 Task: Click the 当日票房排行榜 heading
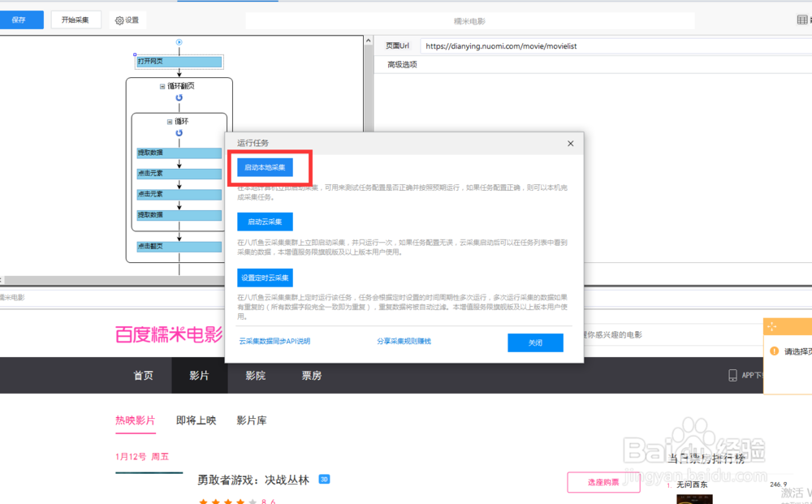coord(706,459)
